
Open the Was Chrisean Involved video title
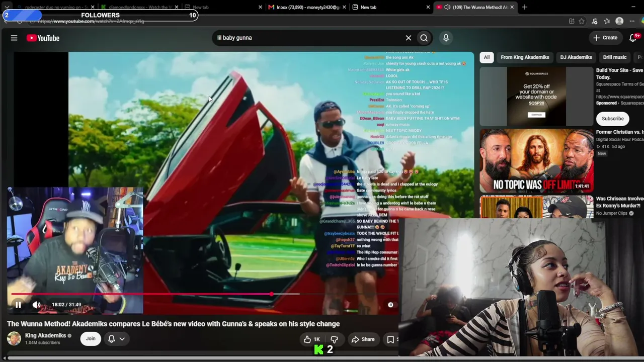[x=620, y=202]
